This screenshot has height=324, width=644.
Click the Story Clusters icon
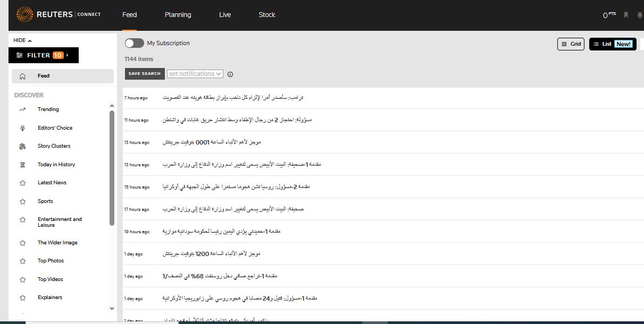tap(22, 146)
